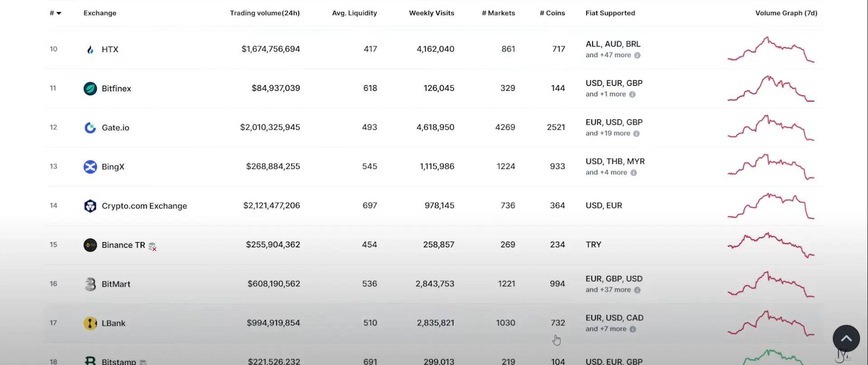Click the 'and +47 more' fiat text
The width and height of the screenshot is (868, 365).
(608, 55)
